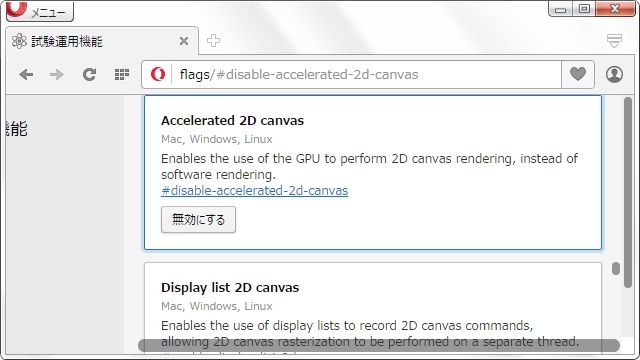Click the Mac, Windows, Linux text under Accelerated 2D canvas
This screenshot has width=640, height=360.
[x=217, y=139]
